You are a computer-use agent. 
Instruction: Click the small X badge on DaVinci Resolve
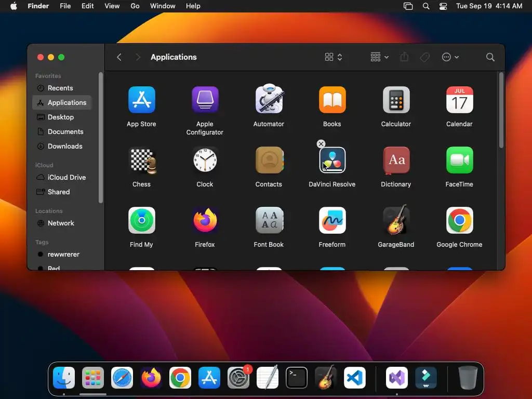tap(321, 144)
